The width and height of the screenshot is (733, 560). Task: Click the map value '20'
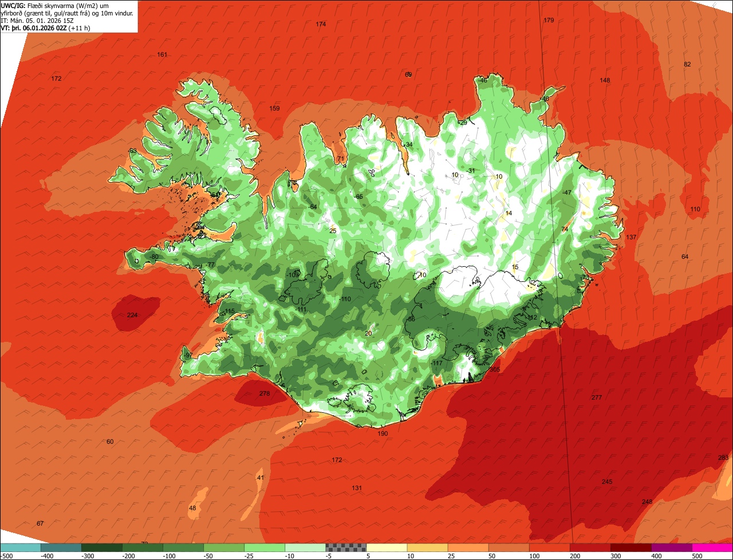tap(368, 333)
